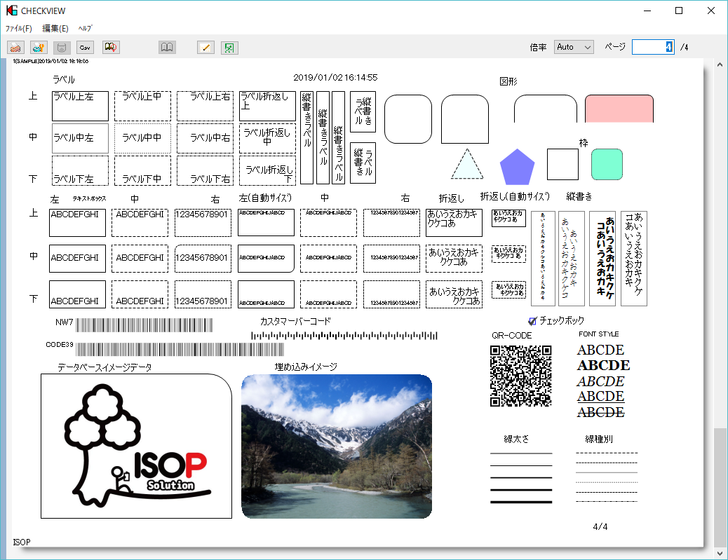Click the ISOP footer text at bottom left
728x560 pixels.
point(22,542)
